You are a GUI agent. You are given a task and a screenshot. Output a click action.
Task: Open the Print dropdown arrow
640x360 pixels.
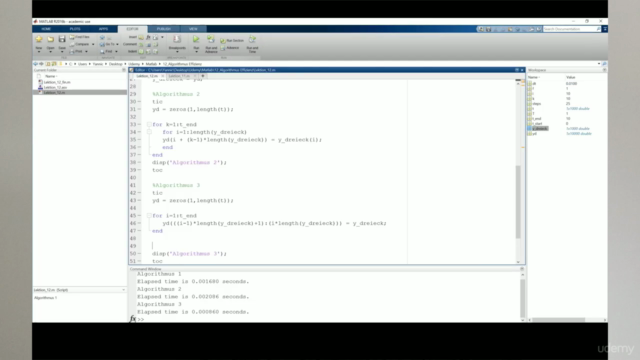tap(86, 51)
